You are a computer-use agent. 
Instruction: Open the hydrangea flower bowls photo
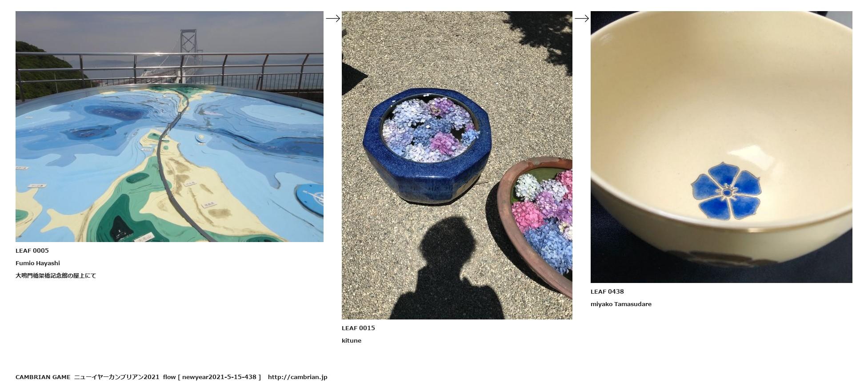click(x=457, y=165)
